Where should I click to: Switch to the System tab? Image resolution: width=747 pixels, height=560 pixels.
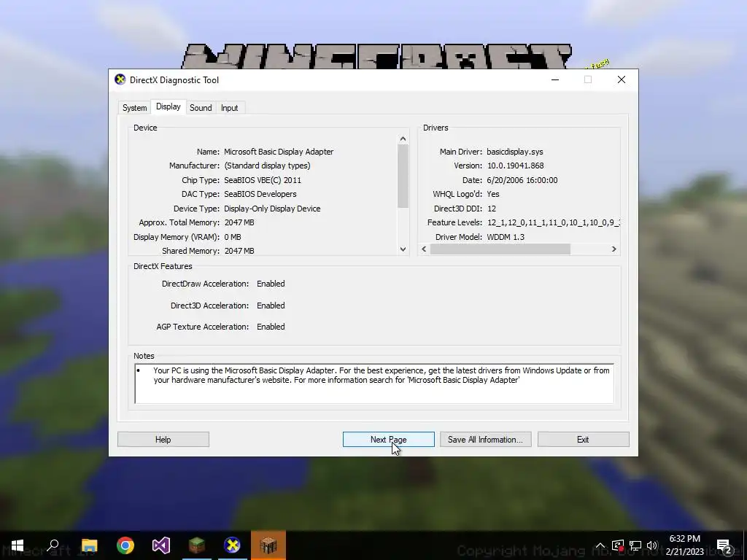(x=134, y=108)
